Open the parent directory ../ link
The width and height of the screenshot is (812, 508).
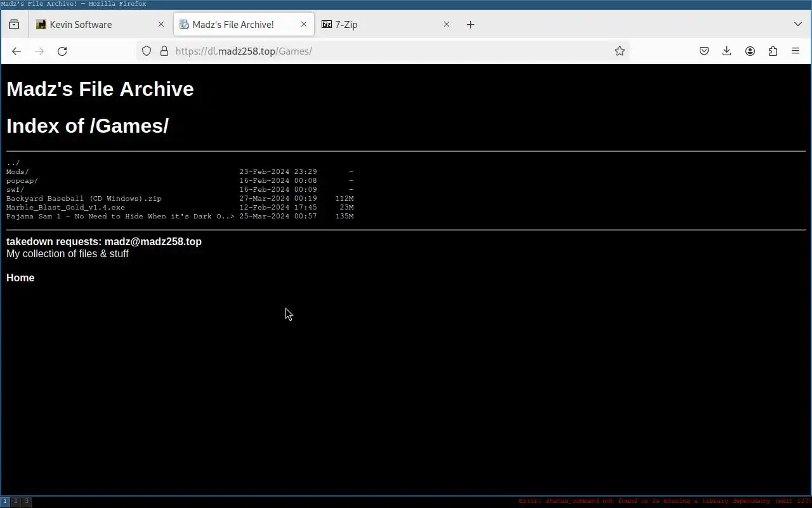(13, 163)
